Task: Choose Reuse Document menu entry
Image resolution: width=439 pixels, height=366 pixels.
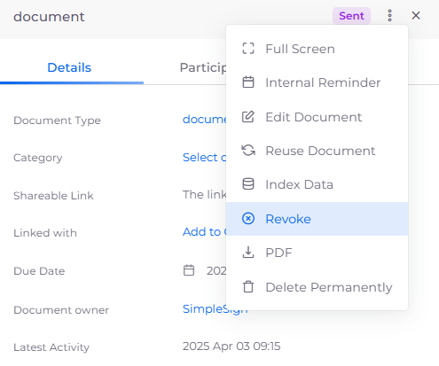Action: [x=317, y=150]
